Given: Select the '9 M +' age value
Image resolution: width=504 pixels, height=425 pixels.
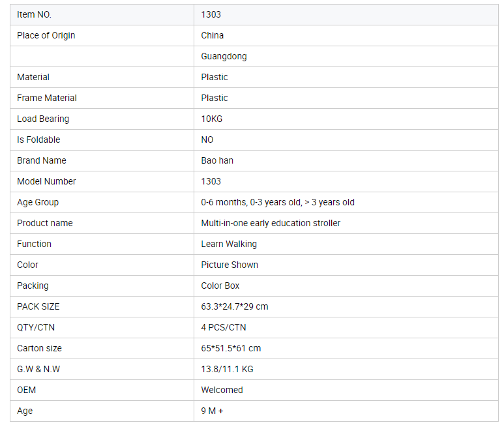Looking at the screenshot, I should [212, 411].
